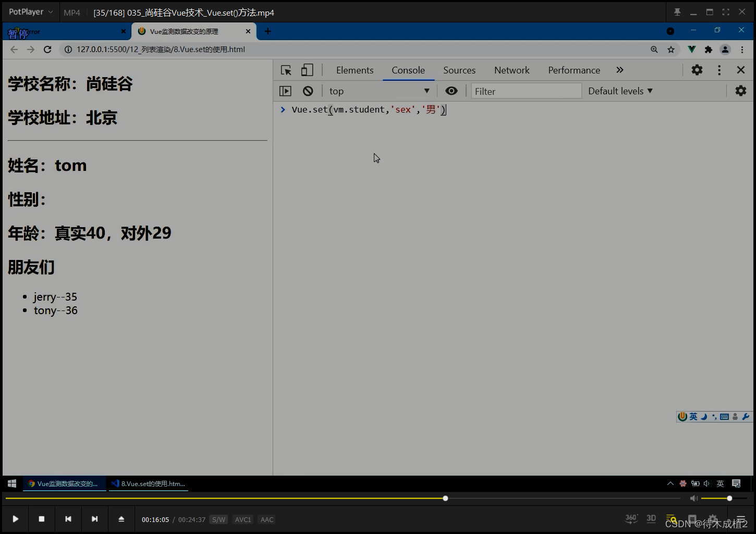Toggle live expression eye icon

[452, 91]
